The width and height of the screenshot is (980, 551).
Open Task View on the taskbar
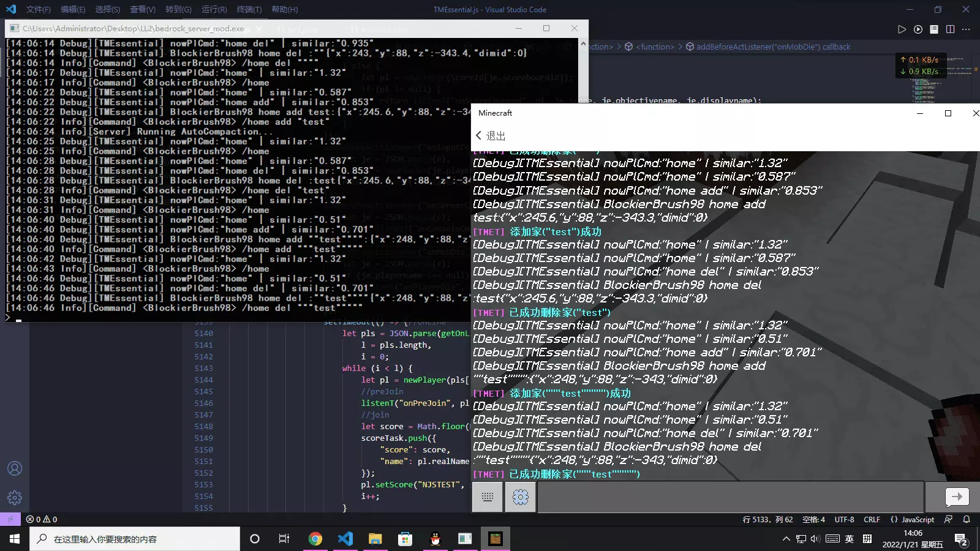click(x=284, y=539)
